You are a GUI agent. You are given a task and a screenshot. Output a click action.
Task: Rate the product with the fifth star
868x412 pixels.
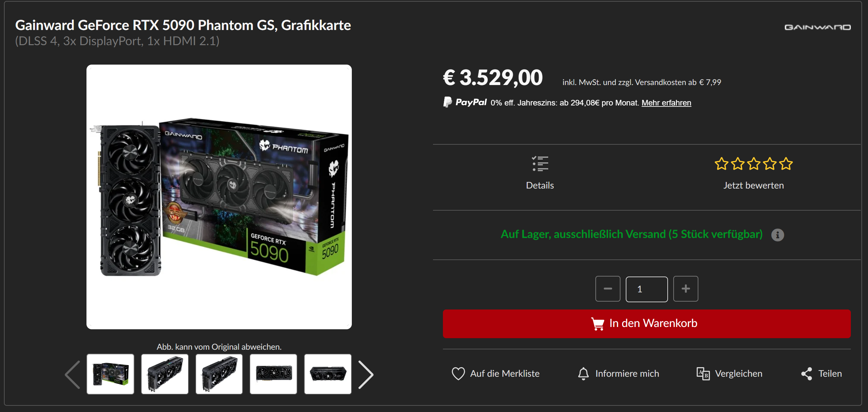click(x=786, y=164)
